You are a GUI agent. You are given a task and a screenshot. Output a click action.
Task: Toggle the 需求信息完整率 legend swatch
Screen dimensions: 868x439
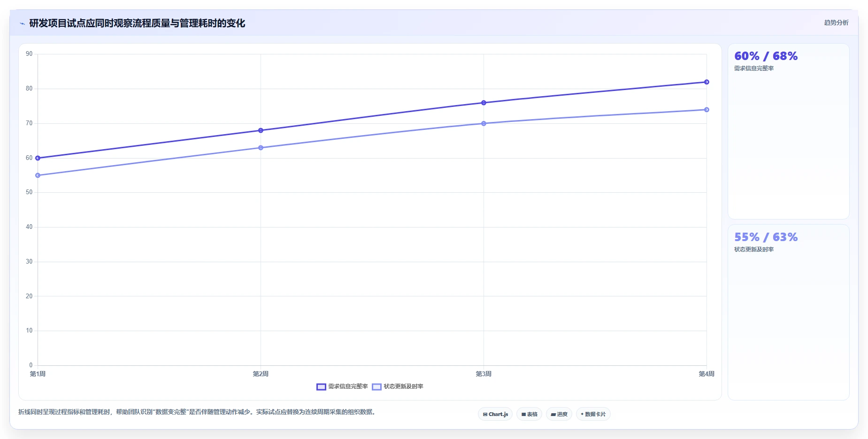321,387
